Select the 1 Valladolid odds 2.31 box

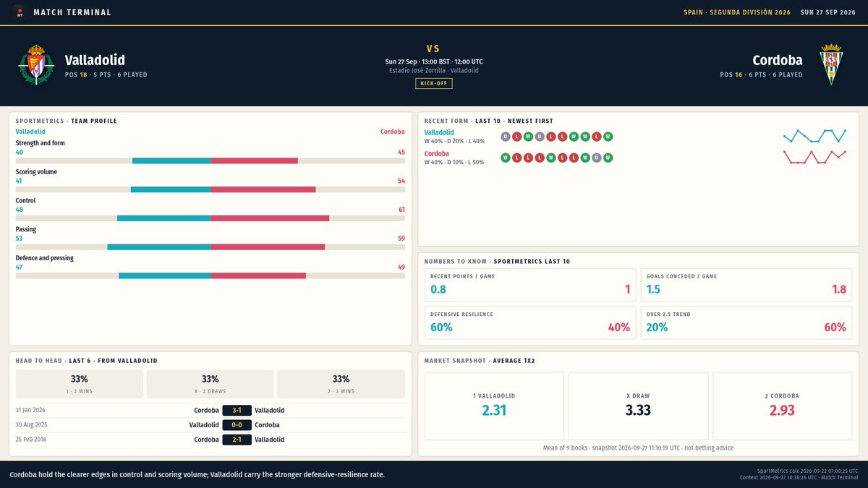(x=495, y=406)
